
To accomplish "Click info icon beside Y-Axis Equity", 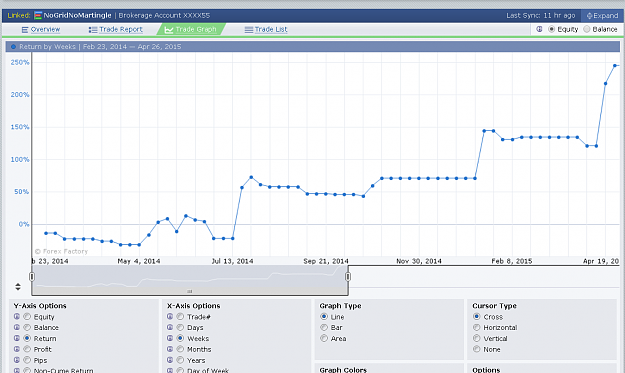I will (x=17, y=316).
